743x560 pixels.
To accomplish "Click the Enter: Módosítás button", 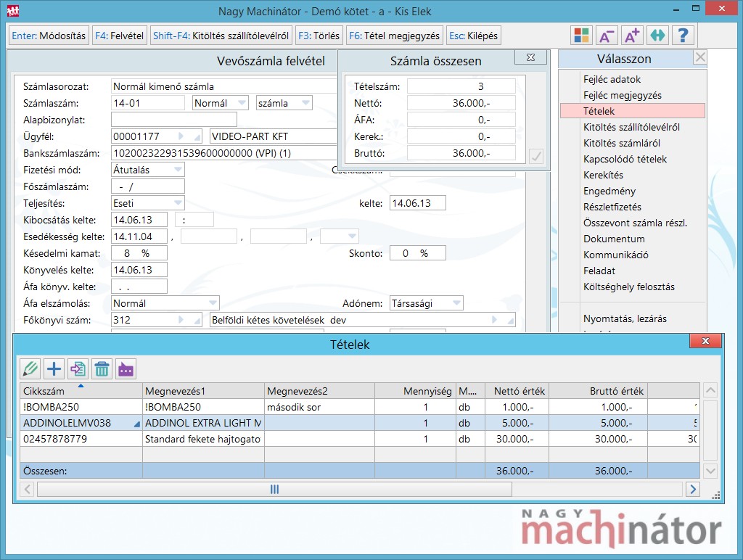I will click(x=49, y=36).
